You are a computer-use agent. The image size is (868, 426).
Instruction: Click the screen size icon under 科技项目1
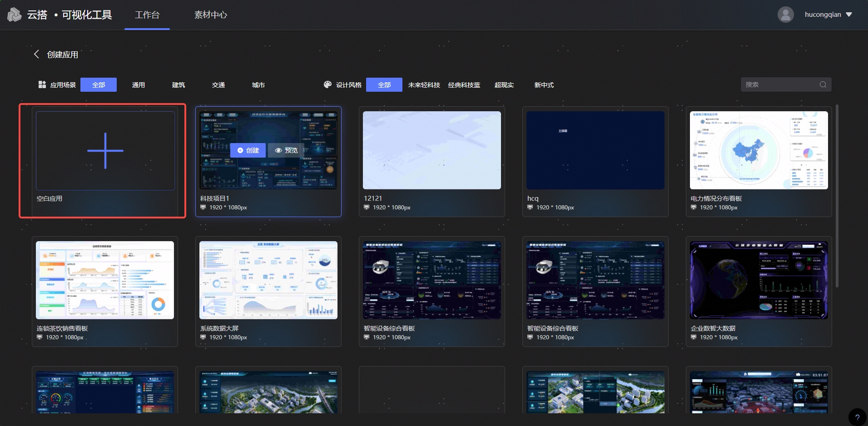(203, 207)
